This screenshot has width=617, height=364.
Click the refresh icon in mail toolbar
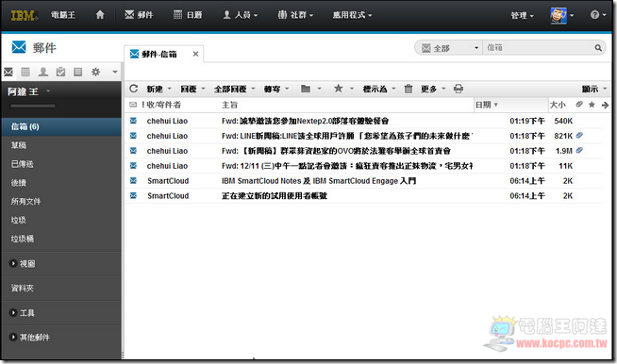click(x=134, y=89)
